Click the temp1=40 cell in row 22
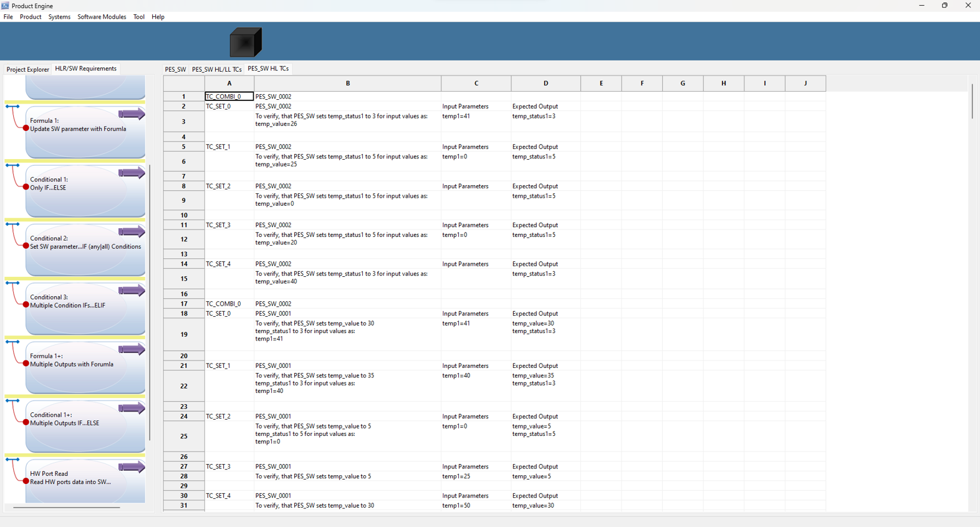Screen dimensions: 980x527 (x=476, y=386)
